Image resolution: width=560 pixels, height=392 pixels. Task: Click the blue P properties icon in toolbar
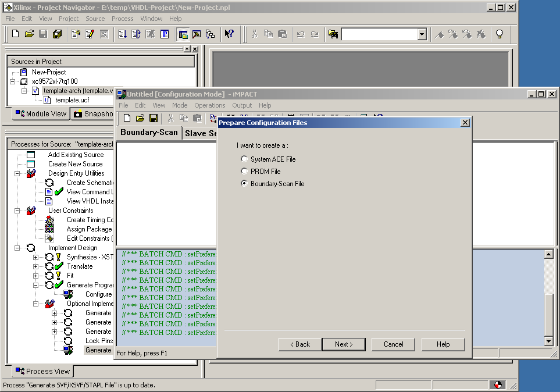165,34
